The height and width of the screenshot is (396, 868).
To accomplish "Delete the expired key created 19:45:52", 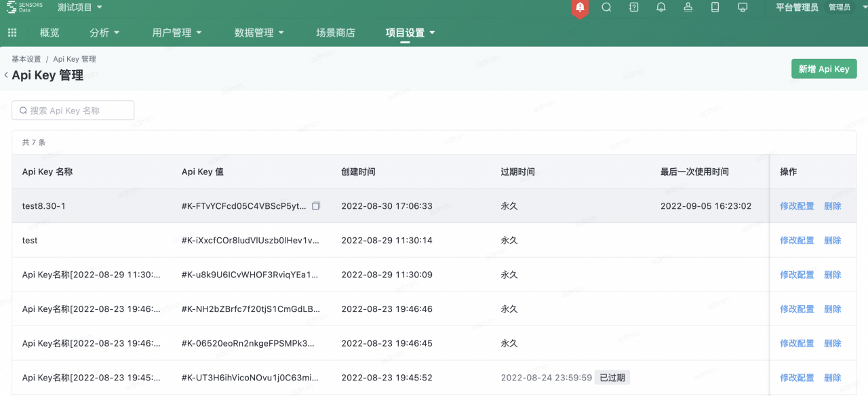I will coord(833,378).
